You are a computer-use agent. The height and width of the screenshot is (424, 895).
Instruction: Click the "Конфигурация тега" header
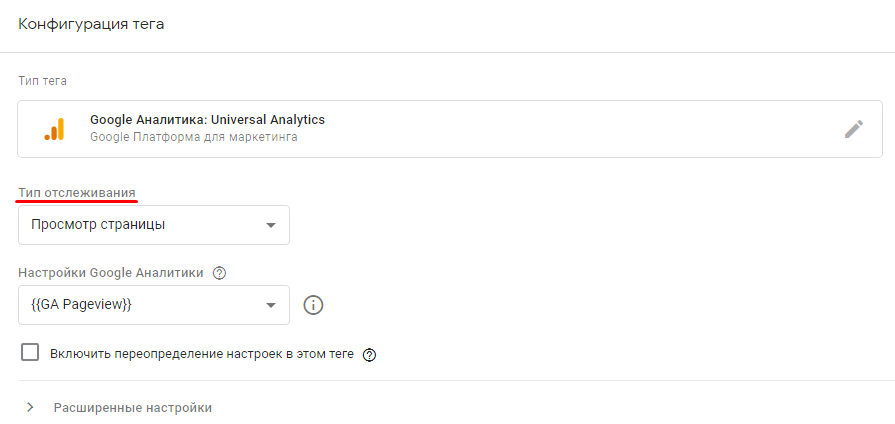point(91,24)
